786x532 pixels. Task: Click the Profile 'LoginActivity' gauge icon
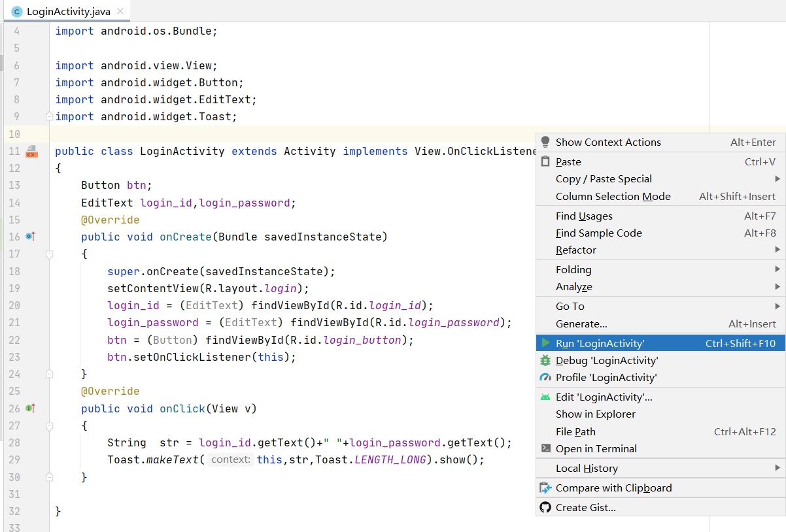tap(545, 377)
